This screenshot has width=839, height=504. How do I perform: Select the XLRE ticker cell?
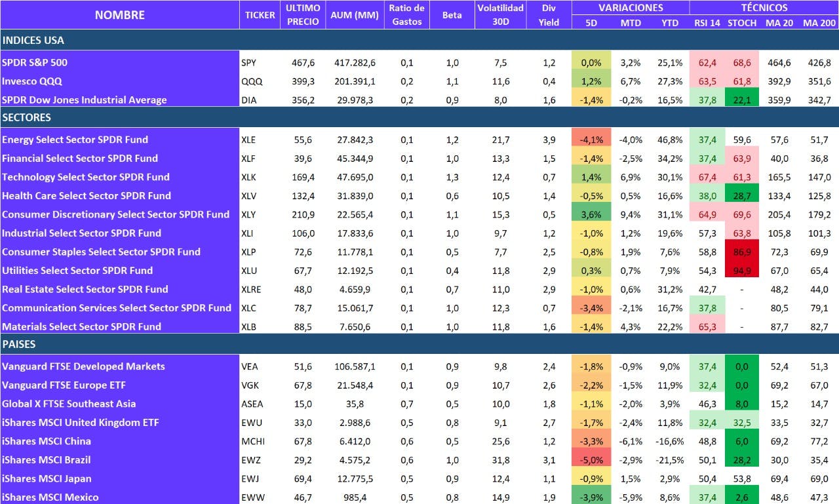[x=260, y=288]
